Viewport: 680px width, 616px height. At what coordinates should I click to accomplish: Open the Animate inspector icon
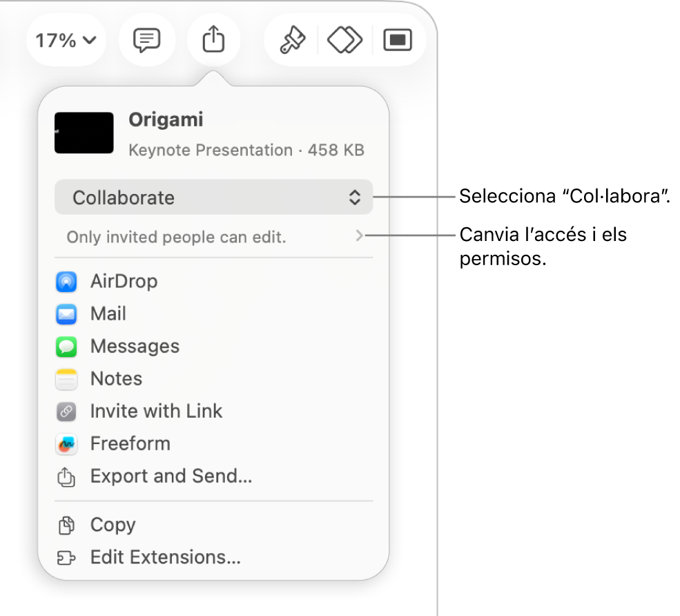click(344, 41)
